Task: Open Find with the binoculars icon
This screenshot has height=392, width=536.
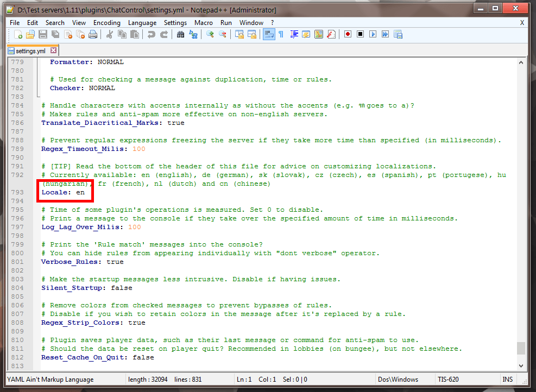Action: [x=180, y=35]
